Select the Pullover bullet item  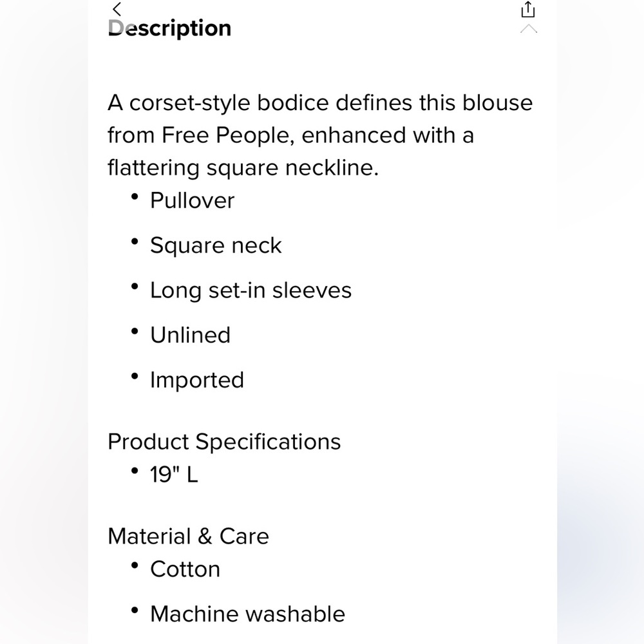click(x=192, y=200)
